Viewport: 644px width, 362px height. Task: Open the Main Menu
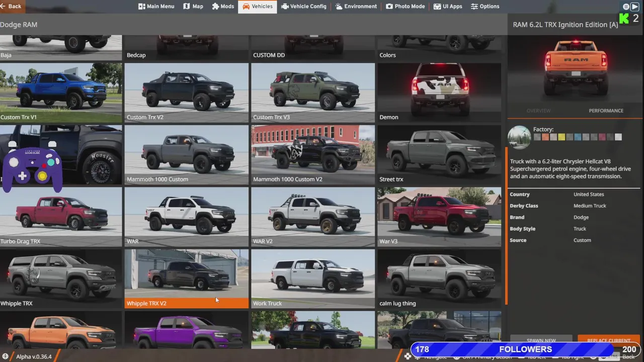[156, 7]
